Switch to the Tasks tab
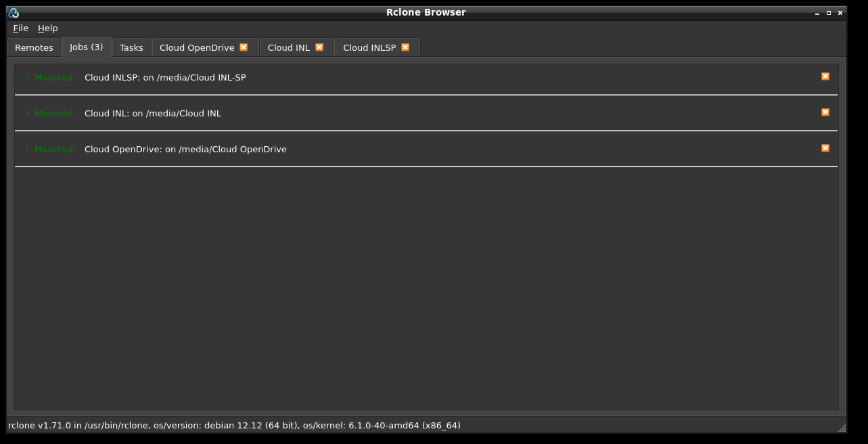Screen dimensions: 868x444 (131, 47)
